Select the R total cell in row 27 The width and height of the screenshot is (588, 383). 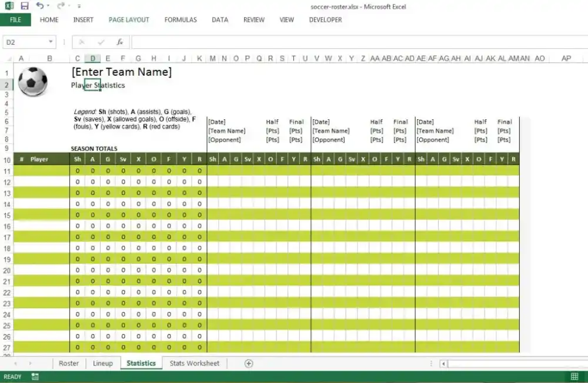click(x=199, y=347)
